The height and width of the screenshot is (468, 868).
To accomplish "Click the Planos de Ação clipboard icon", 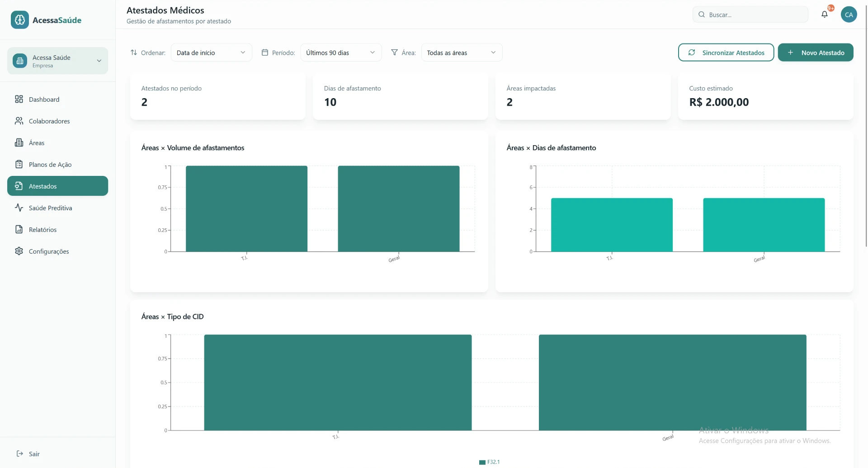I will (19, 164).
